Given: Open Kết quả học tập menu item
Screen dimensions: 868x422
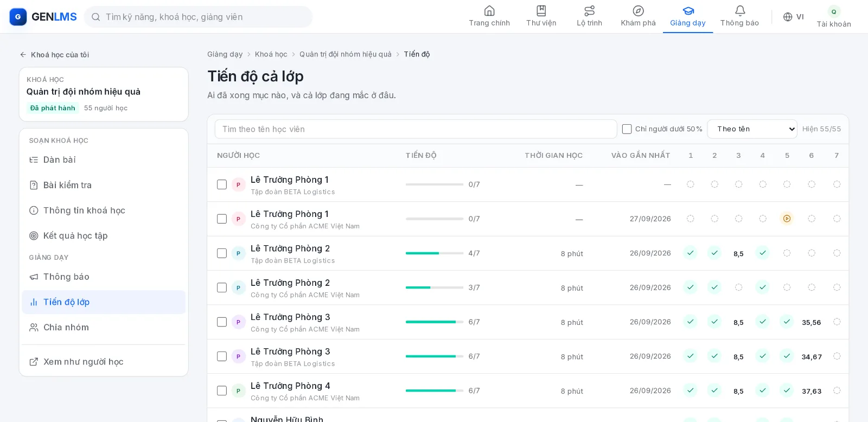Looking at the screenshot, I should [104, 236].
